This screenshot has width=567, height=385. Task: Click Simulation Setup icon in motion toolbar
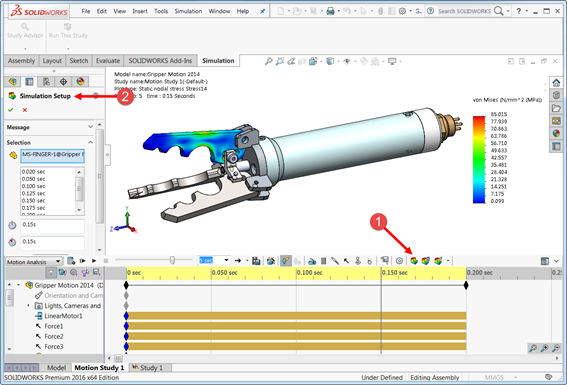[x=414, y=261]
